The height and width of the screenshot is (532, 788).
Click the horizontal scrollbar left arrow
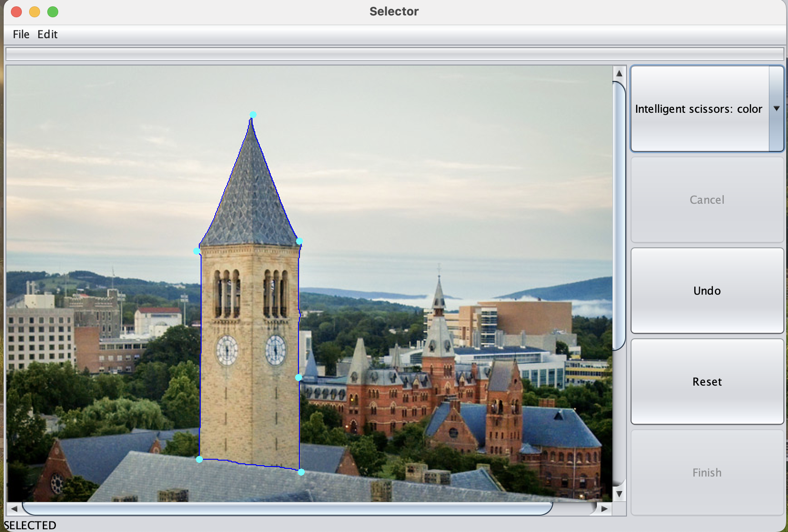(x=14, y=508)
